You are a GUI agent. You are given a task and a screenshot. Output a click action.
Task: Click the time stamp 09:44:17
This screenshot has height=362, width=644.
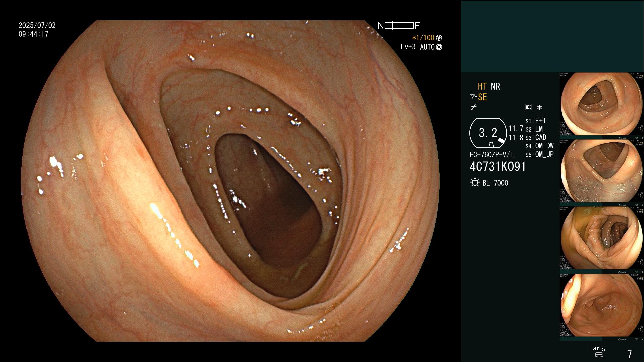point(34,34)
